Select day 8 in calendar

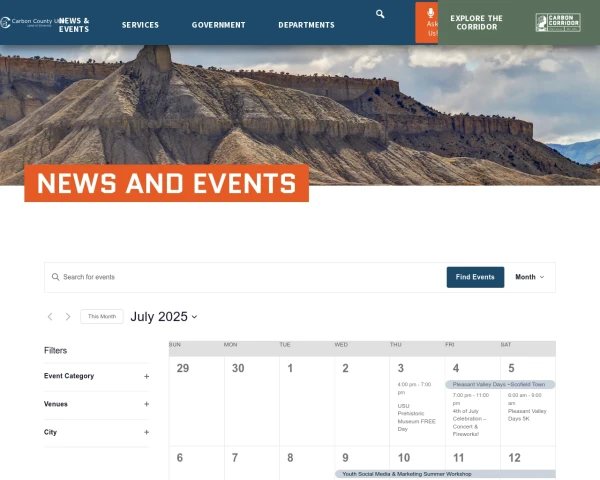pyautogui.click(x=290, y=458)
